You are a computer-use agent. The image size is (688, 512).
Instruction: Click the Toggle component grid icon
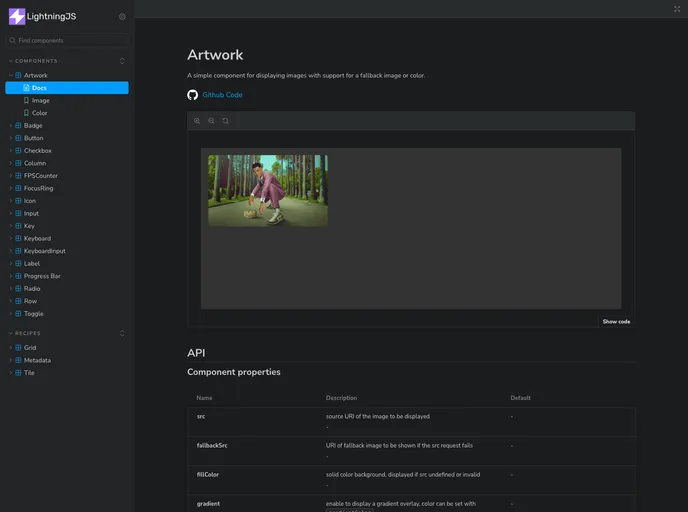[x=18, y=314]
